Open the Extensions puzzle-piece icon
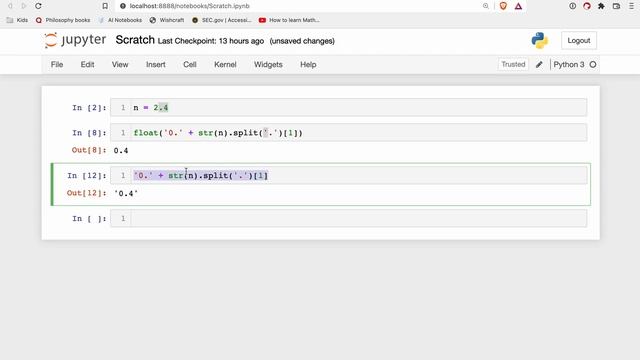Image resolution: width=640 pixels, height=360 pixels. click(x=601, y=6)
